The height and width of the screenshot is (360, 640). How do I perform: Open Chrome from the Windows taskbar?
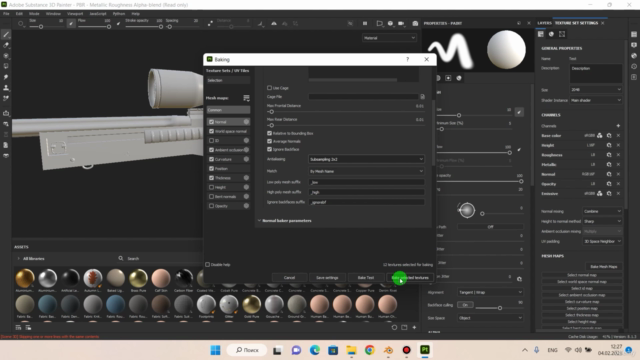click(x=370, y=350)
